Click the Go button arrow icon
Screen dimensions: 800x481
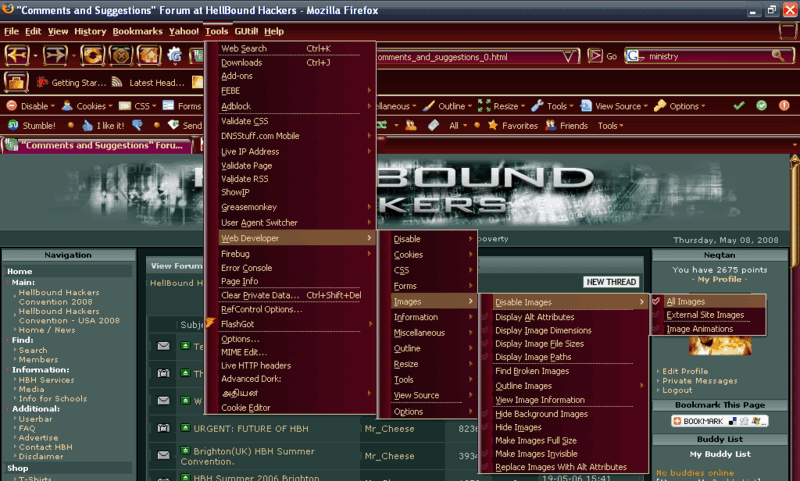point(595,56)
